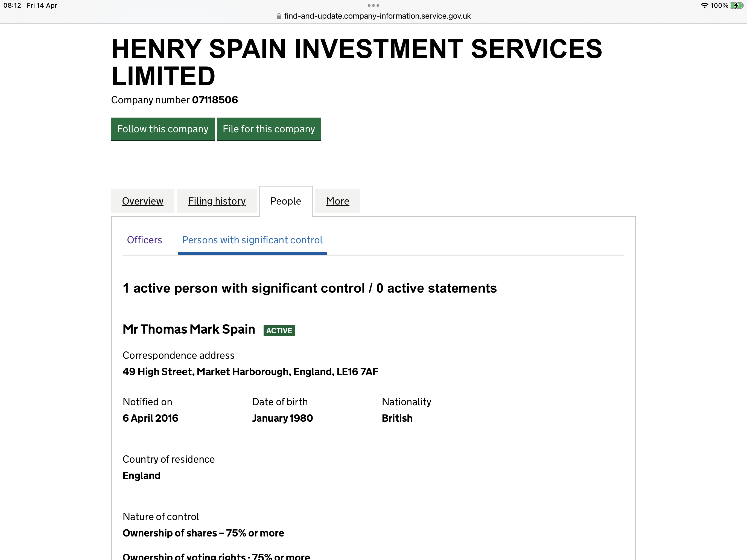The width and height of the screenshot is (747, 560).
Task: Tap the URL in the address bar
Action: [x=377, y=16]
